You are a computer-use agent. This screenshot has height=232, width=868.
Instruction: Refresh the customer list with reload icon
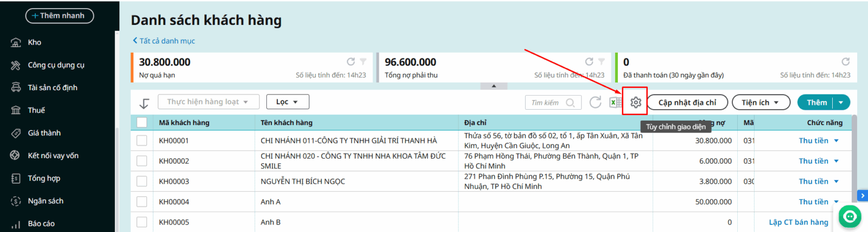pyautogui.click(x=595, y=102)
